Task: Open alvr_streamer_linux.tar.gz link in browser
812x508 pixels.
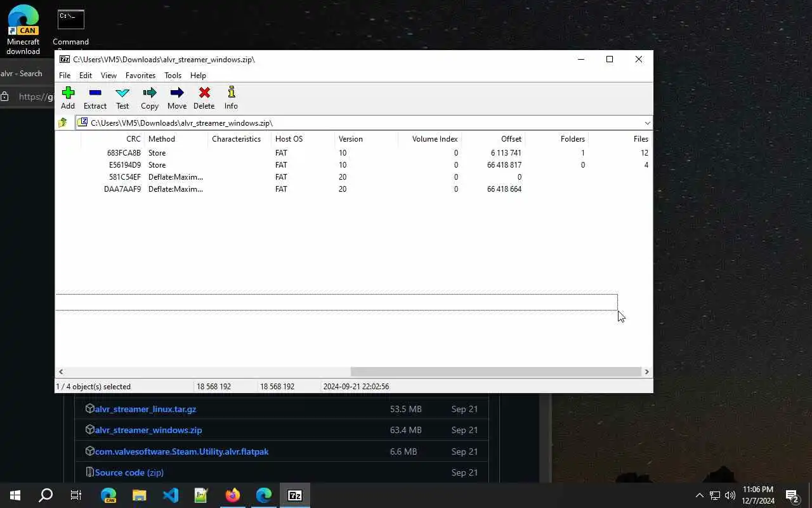Action: point(145,409)
